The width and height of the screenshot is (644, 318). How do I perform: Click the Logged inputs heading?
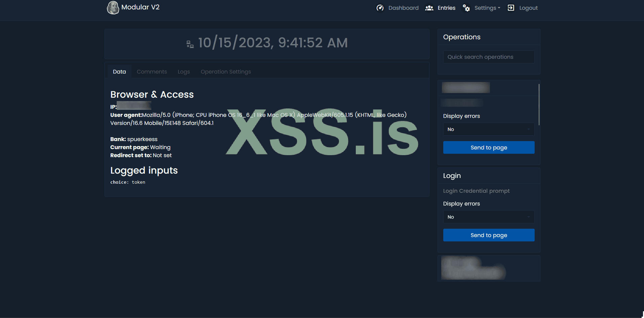pos(144,171)
